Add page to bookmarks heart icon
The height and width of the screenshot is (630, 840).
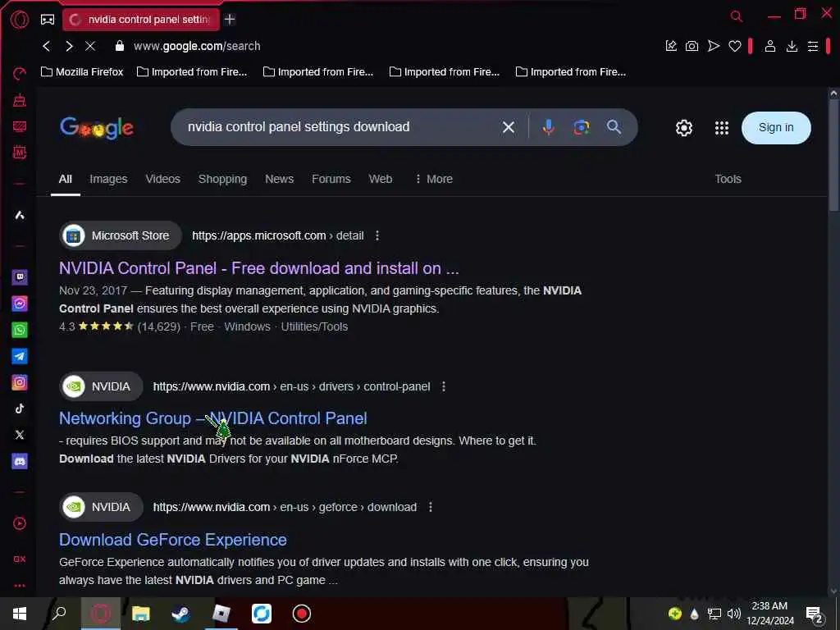(734, 46)
